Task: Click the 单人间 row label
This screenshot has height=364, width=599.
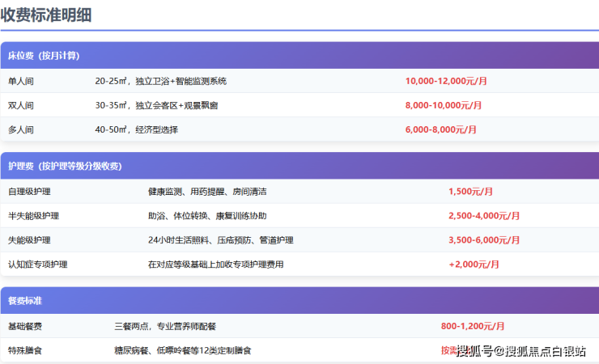Action: (21, 81)
